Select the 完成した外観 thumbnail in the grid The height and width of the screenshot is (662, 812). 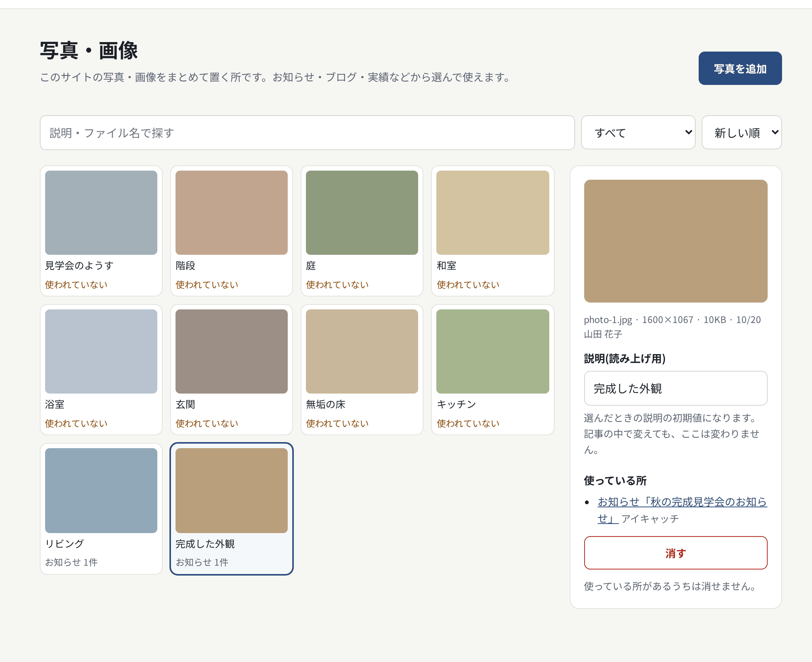click(231, 490)
